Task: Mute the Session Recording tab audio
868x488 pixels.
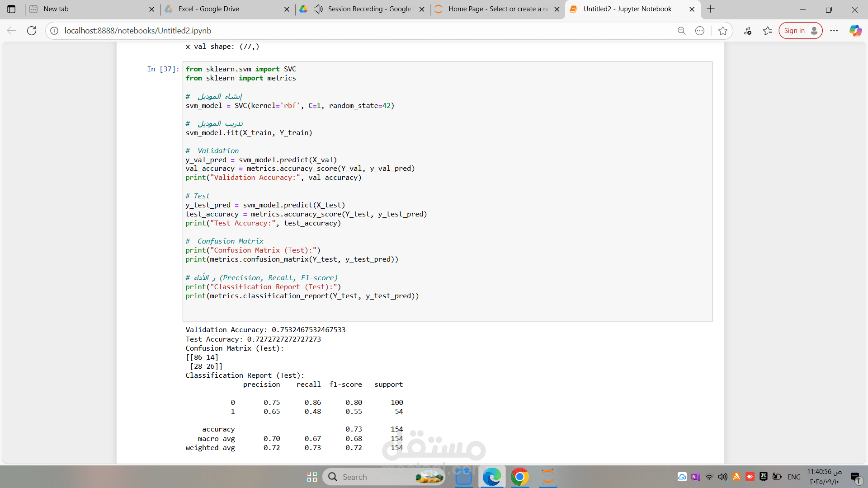Action: point(318,9)
